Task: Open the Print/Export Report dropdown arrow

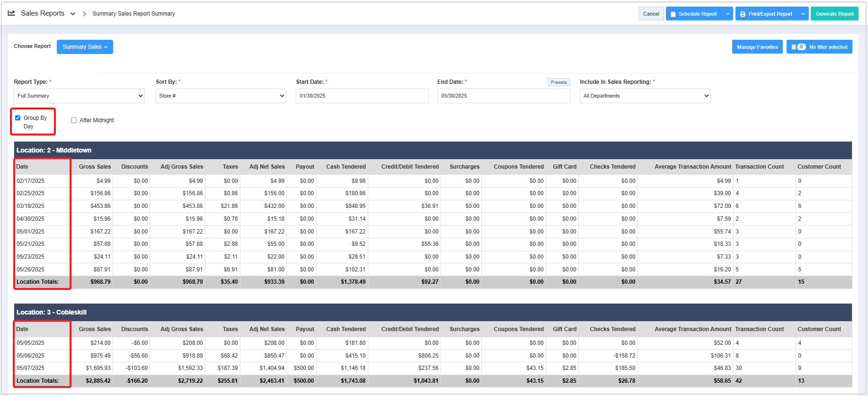Action: [x=803, y=14]
